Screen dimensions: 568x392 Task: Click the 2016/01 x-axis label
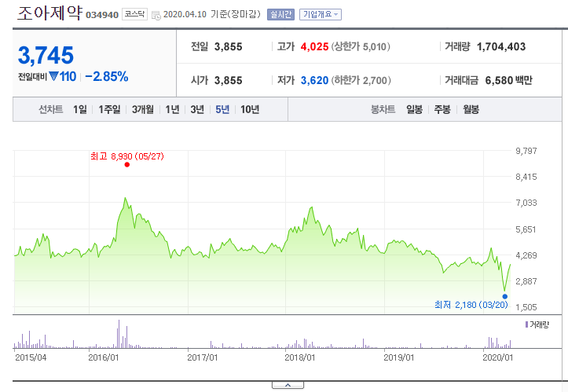pos(103,357)
